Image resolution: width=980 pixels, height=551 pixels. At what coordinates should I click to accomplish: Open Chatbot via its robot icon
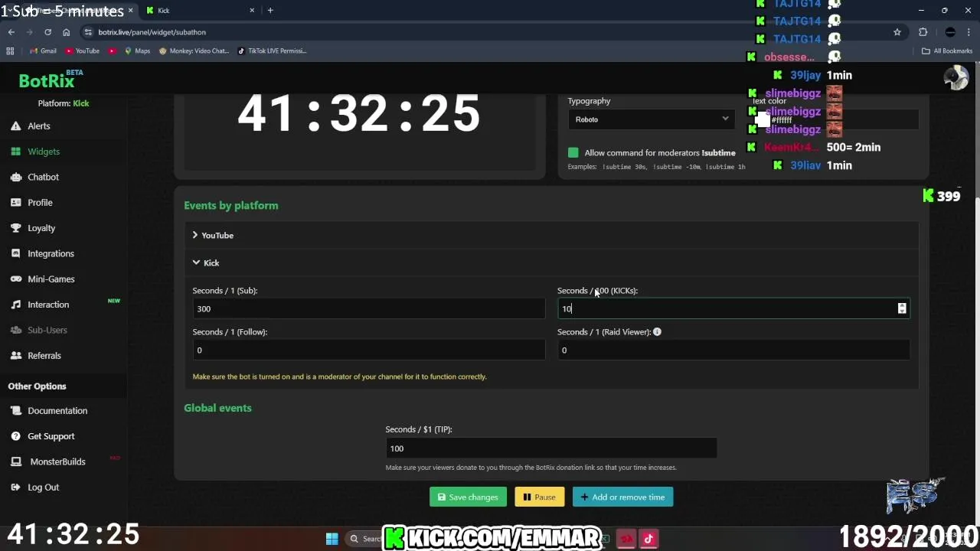tap(15, 177)
